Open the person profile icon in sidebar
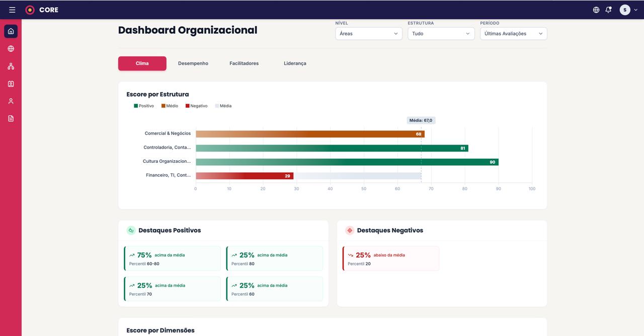 (11, 101)
